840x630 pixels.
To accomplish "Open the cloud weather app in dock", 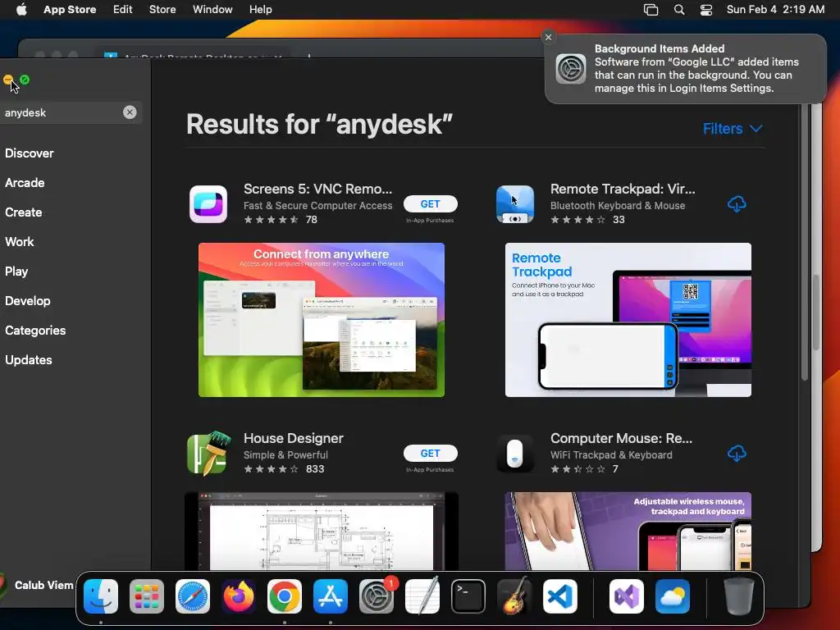I will point(673,596).
